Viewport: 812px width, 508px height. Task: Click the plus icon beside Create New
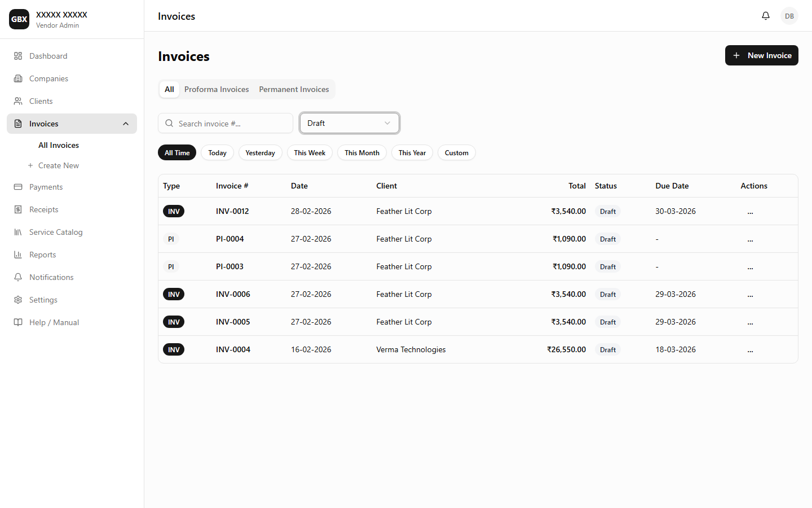[30, 165]
